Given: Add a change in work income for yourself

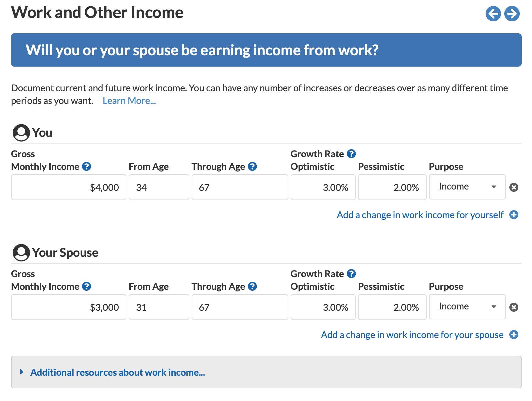Looking at the screenshot, I should coord(420,215).
